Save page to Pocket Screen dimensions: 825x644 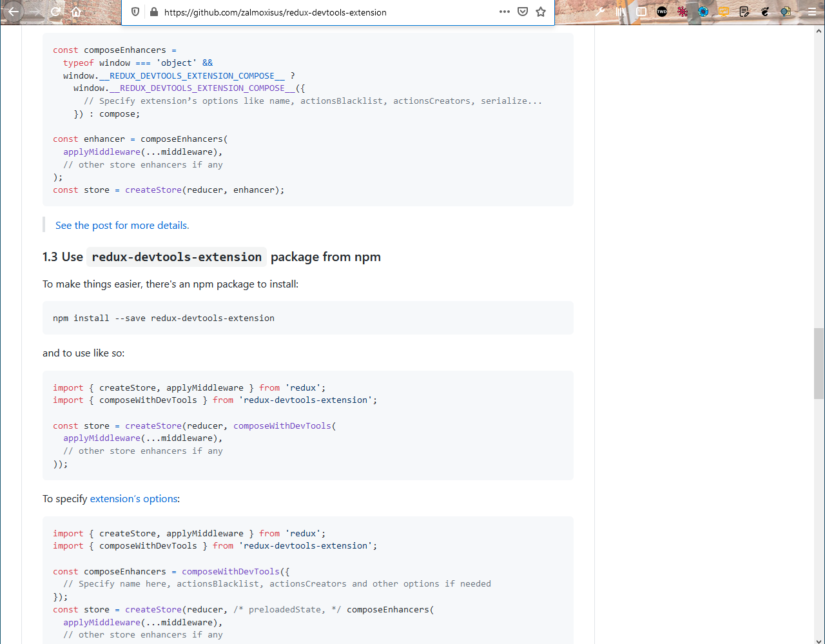(523, 12)
